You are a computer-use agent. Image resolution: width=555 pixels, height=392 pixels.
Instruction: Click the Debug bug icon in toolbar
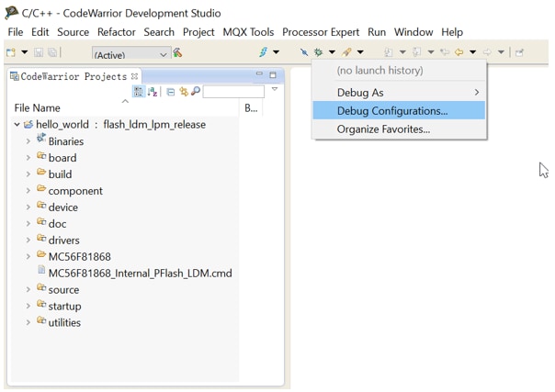tap(318, 52)
